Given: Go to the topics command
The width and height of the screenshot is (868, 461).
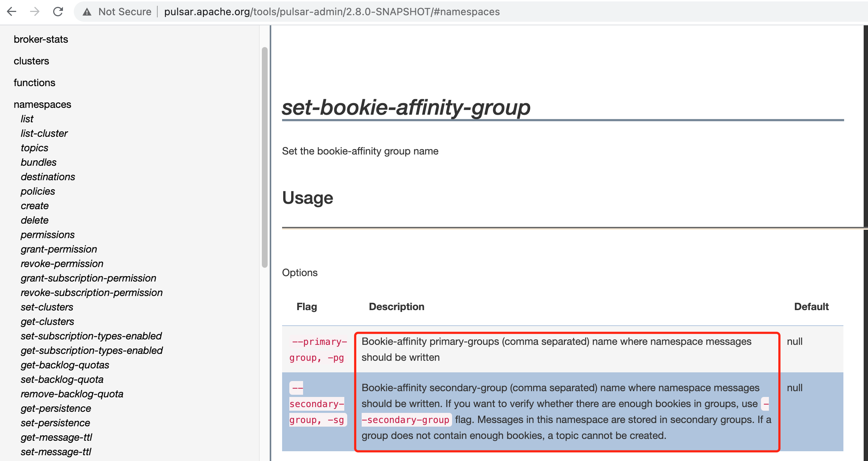Looking at the screenshot, I should (34, 148).
